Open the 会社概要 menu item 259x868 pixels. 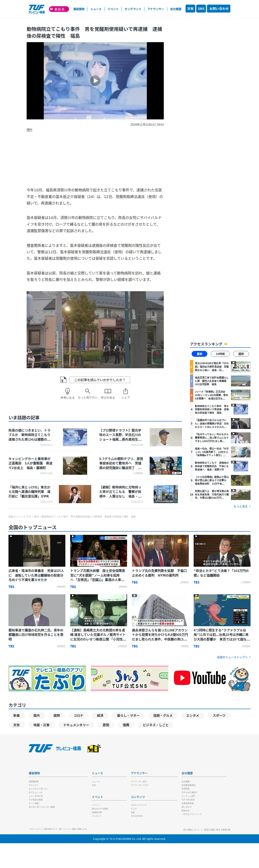point(176,9)
